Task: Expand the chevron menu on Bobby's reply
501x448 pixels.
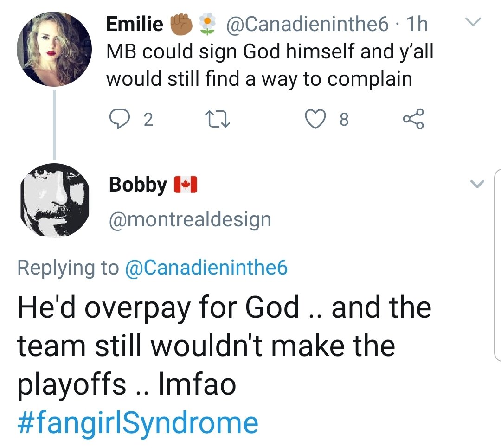Action: (x=475, y=184)
